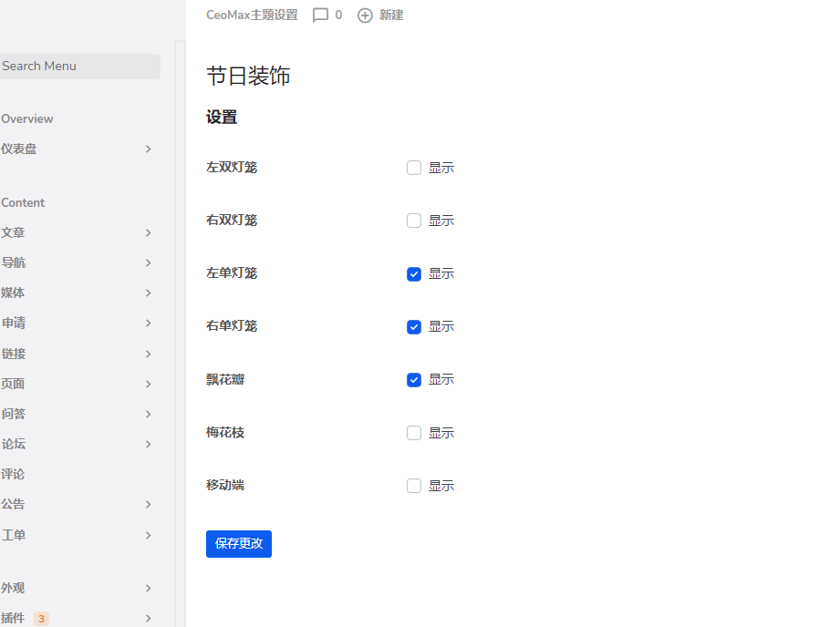The image size is (840, 627).
Task: Expand the 外观 menu chevron
Action: (x=149, y=588)
